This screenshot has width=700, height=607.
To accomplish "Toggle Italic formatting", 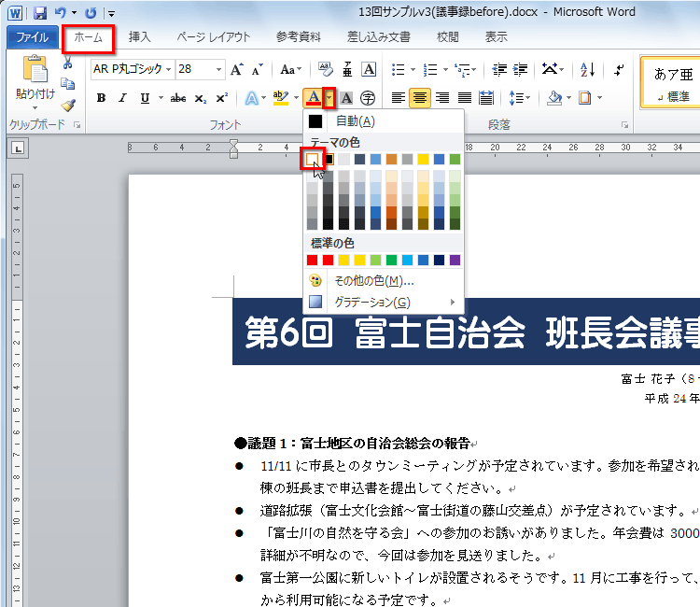I will (x=122, y=98).
